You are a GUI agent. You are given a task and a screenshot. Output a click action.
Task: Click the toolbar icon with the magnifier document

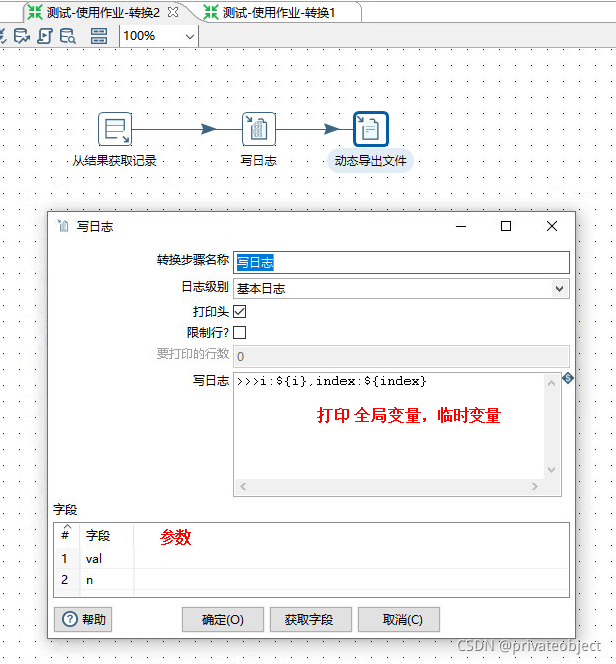tap(67, 36)
